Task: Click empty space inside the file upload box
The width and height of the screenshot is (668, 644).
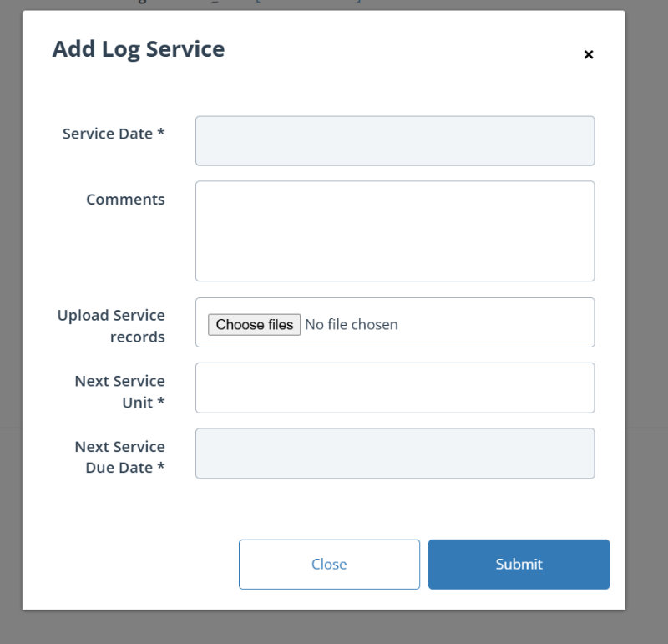Action: [x=501, y=324]
